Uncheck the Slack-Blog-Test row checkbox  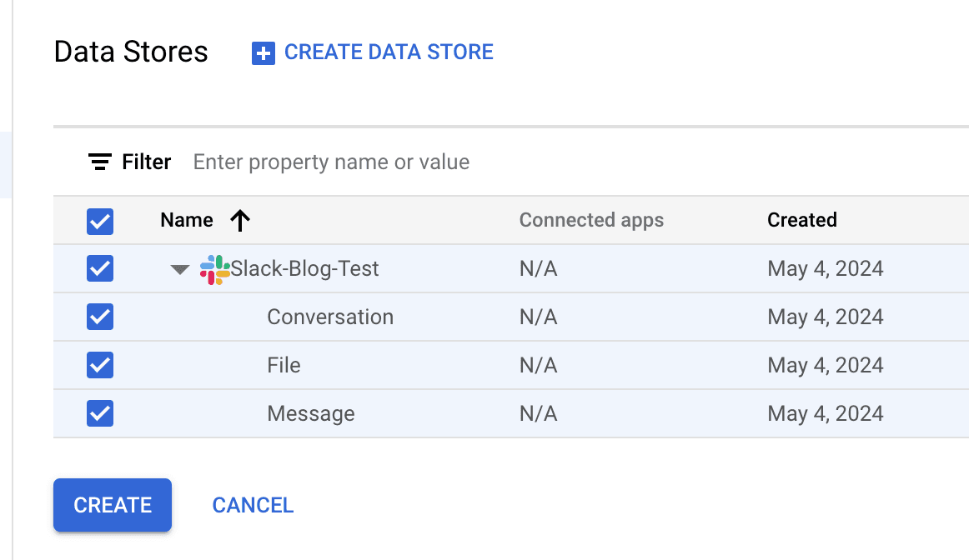(x=100, y=268)
